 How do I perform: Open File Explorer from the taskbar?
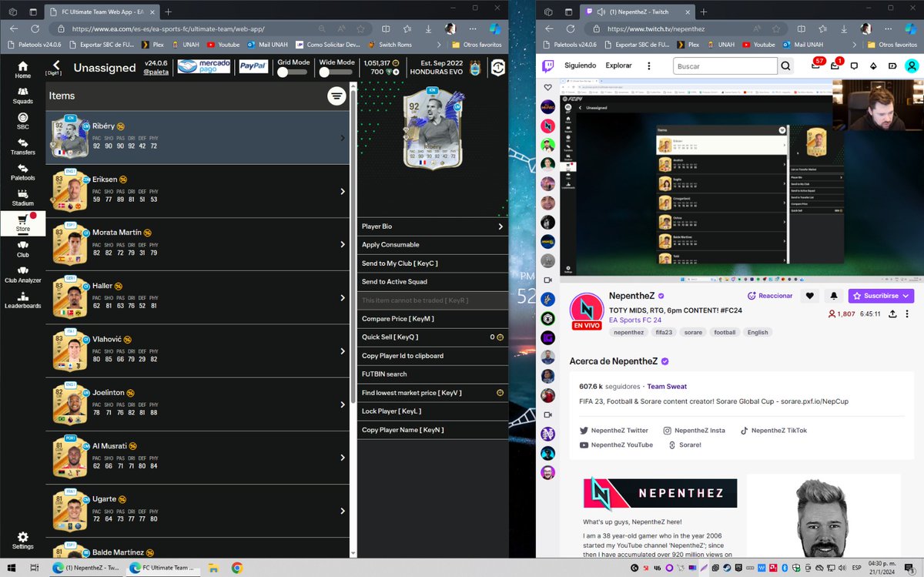214,568
